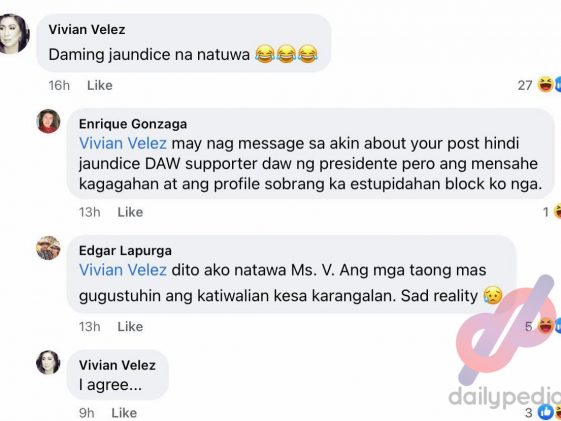This screenshot has width=561, height=421.
Task: Click the laughing reaction next to 5 on Edgar's comment
Action: tap(546, 326)
